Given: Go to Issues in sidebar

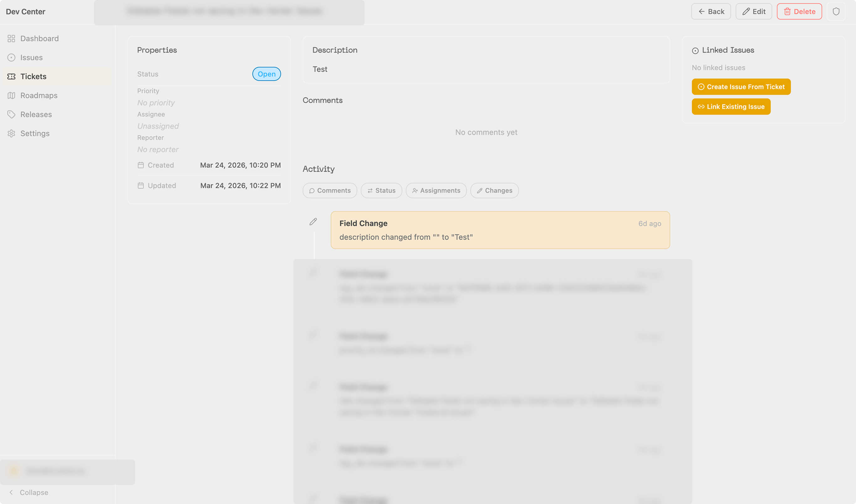Looking at the screenshot, I should 31,57.
